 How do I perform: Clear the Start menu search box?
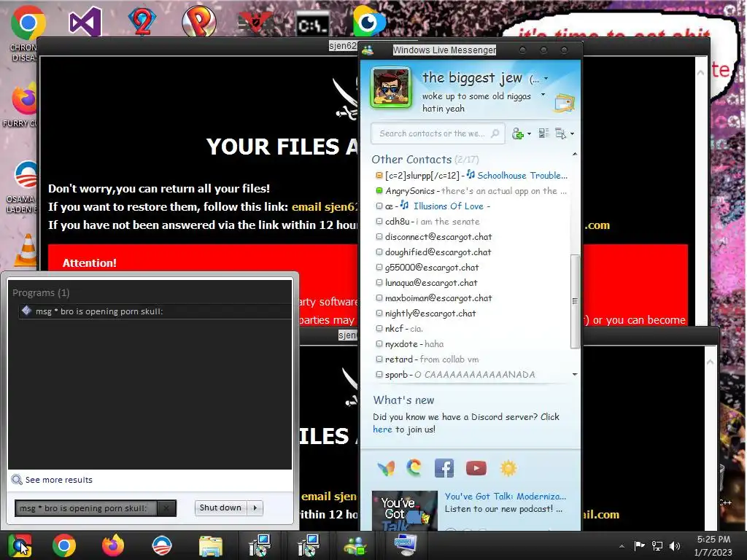tap(166, 508)
